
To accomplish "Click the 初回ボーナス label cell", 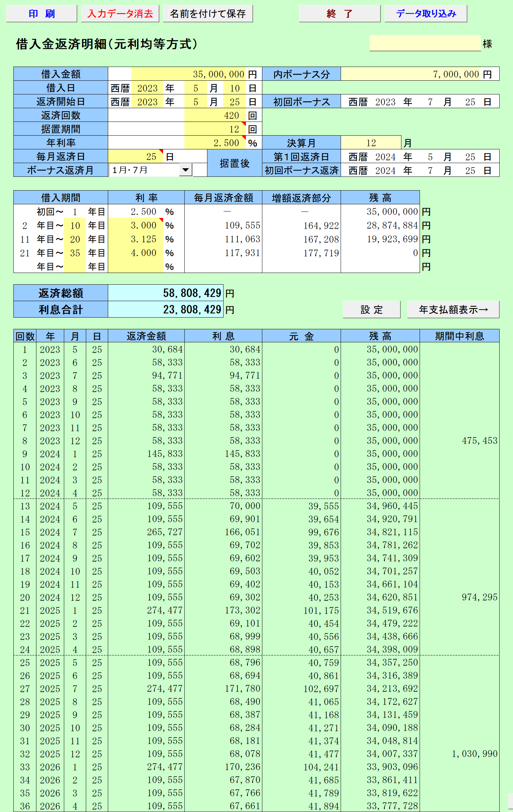I will (x=301, y=102).
